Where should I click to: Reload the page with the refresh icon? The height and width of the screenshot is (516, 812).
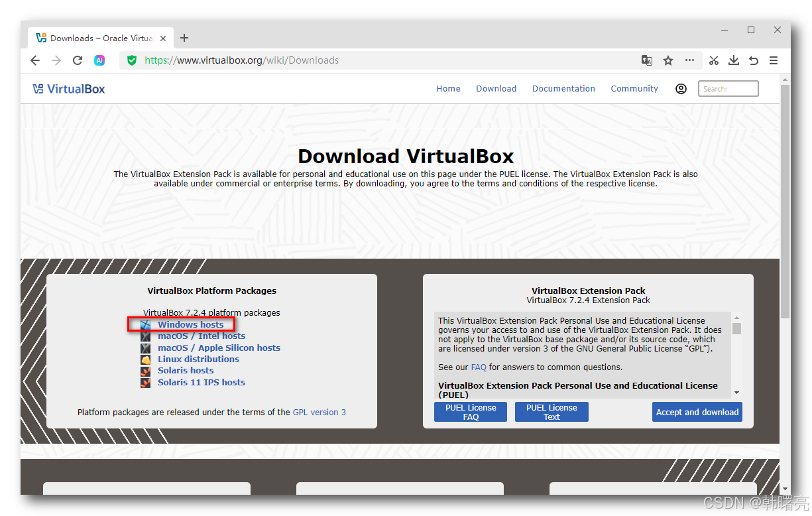78,60
